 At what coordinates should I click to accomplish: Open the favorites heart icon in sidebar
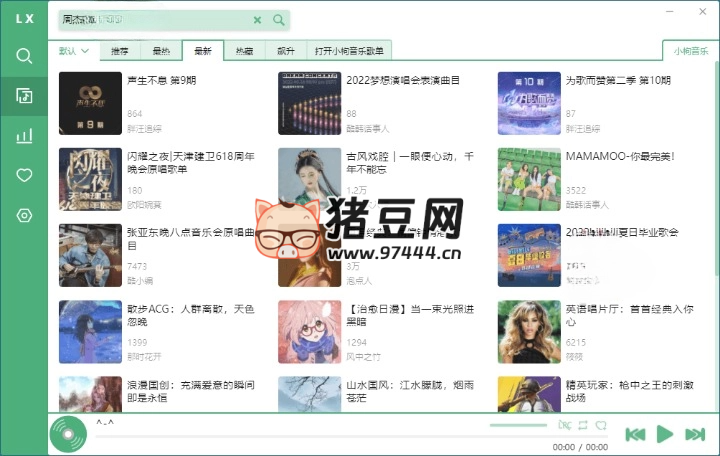tap(24, 175)
